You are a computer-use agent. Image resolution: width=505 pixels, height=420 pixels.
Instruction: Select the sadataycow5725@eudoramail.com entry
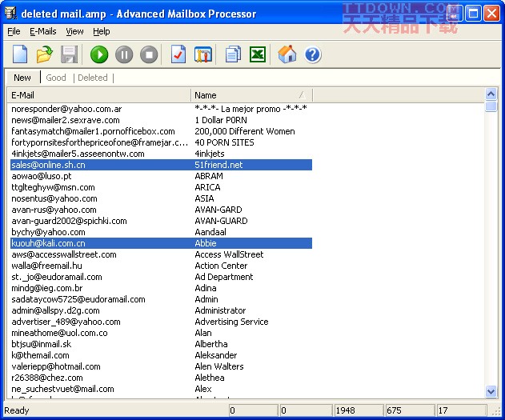[x=161, y=299]
